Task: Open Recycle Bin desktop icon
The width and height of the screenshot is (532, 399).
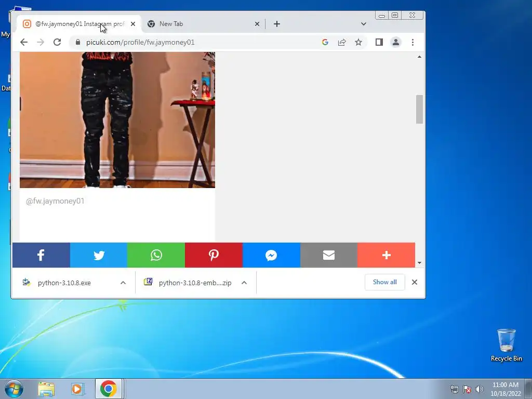Action: click(506, 345)
